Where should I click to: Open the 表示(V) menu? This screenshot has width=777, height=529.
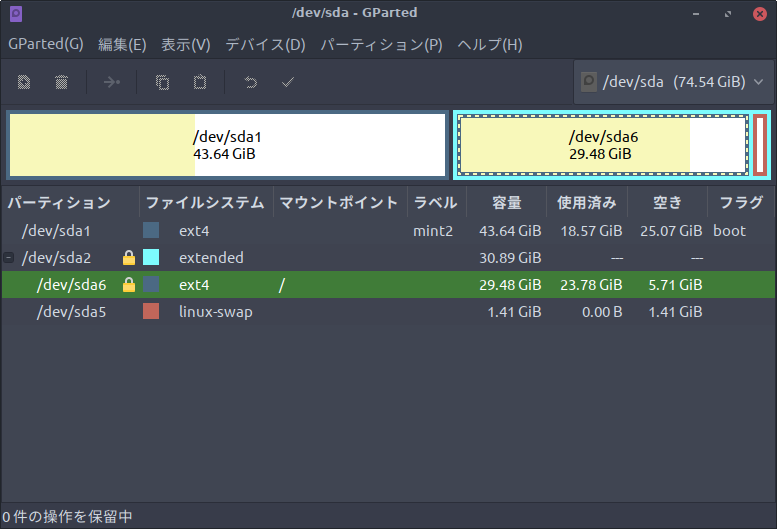click(186, 45)
